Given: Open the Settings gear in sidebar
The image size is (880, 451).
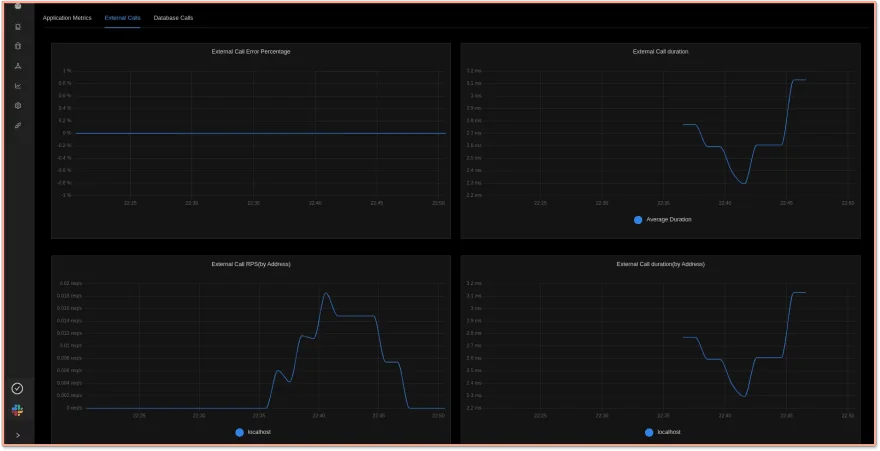Looking at the screenshot, I should (x=18, y=105).
